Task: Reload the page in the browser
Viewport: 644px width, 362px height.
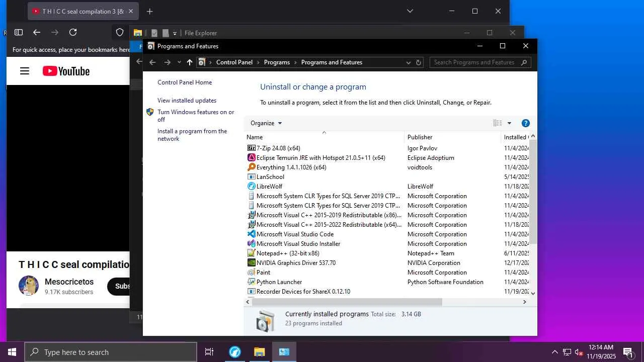Action: [x=73, y=32]
